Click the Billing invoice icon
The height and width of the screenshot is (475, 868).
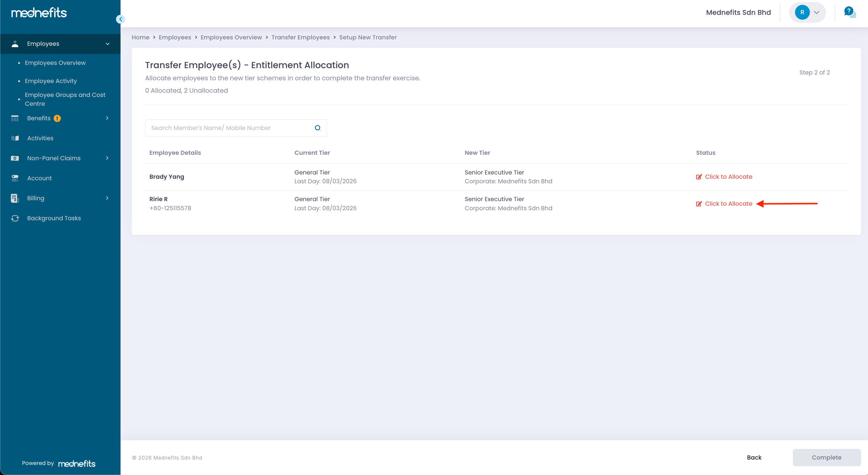[x=15, y=198]
